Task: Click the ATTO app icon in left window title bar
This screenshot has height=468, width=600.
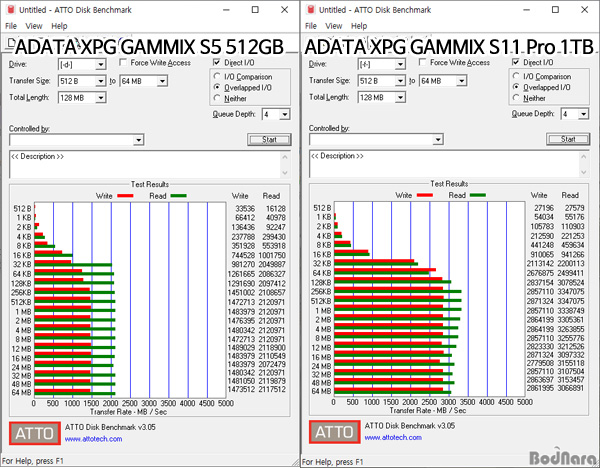Action: coord(11,10)
